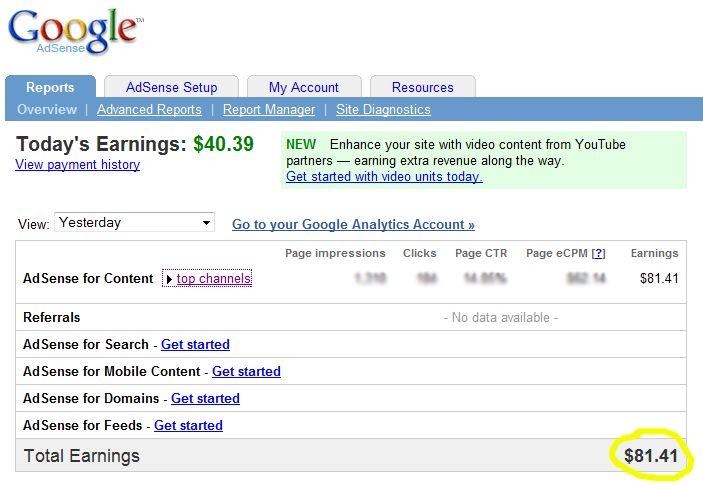Get started with AdSense for Search
The width and height of the screenshot is (703, 486).
(x=195, y=344)
